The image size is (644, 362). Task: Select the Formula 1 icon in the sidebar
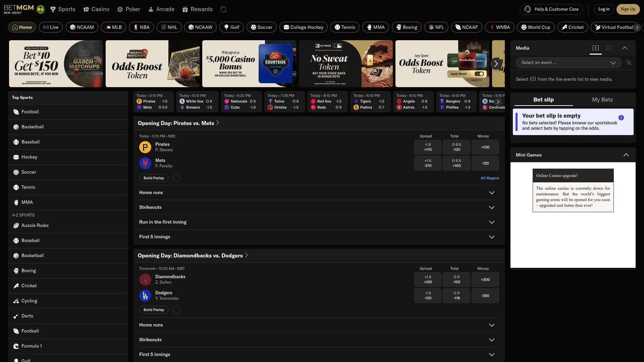16,346
